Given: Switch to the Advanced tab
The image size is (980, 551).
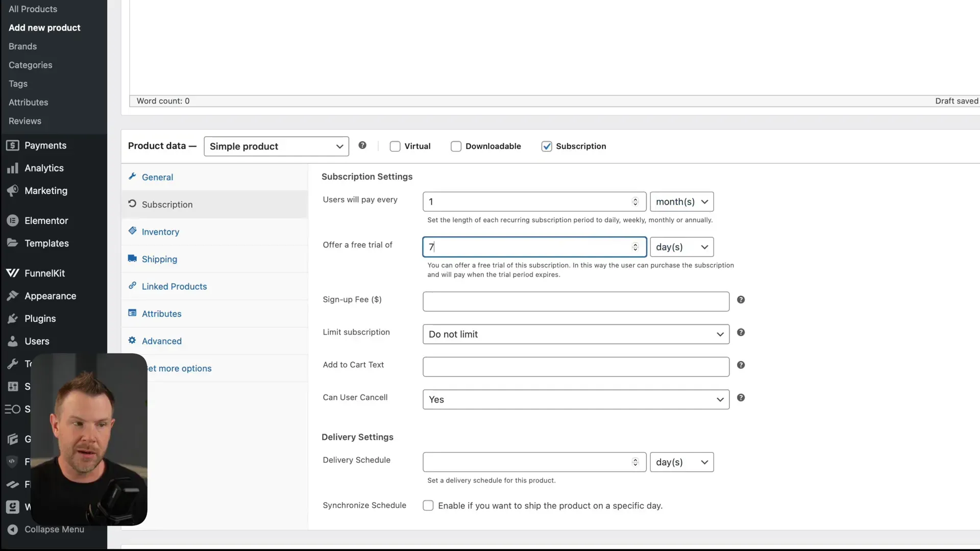Looking at the screenshot, I should coord(214,341).
